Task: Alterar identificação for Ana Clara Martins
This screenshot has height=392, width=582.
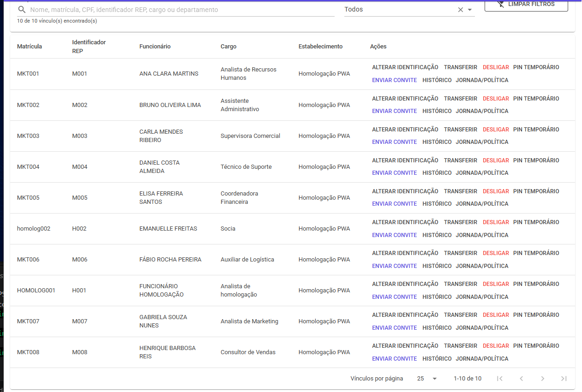Action: tap(405, 67)
